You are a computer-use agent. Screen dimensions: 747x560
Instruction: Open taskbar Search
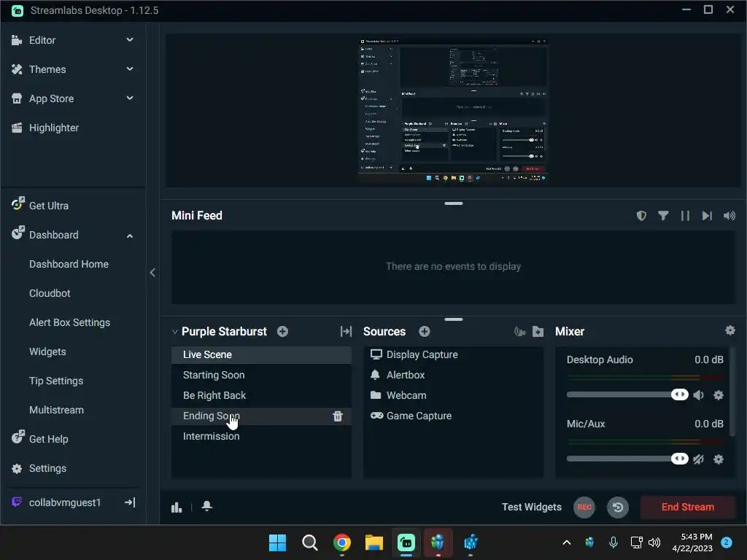coord(309,542)
